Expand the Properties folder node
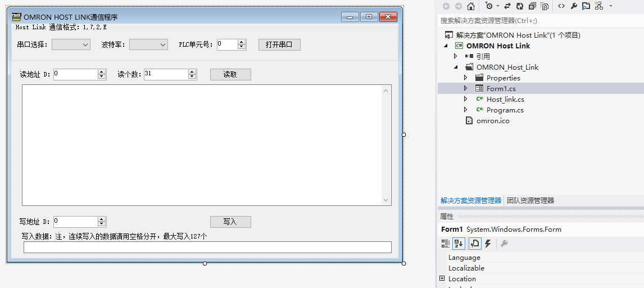Viewport: 644px width, 288px height. pos(465,78)
